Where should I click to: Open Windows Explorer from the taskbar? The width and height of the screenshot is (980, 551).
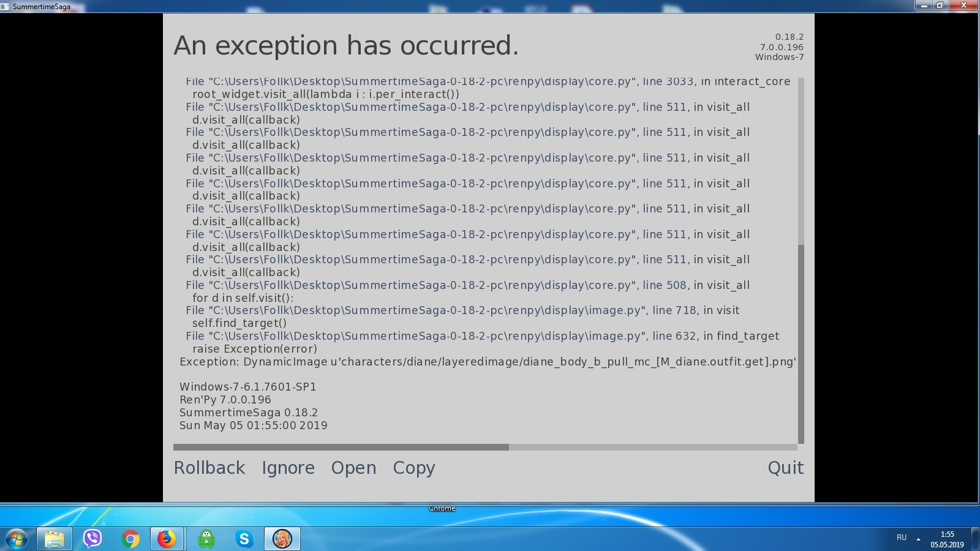point(55,539)
